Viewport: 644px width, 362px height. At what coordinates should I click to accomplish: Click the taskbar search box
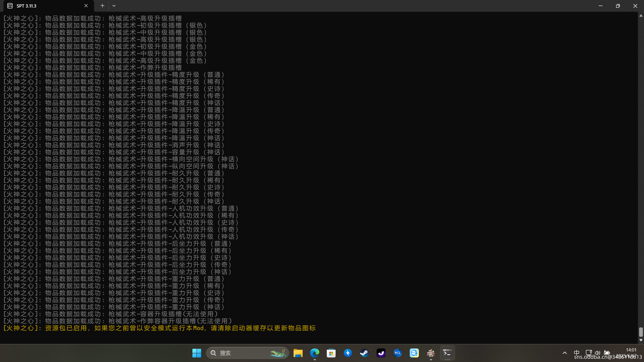tap(247, 353)
